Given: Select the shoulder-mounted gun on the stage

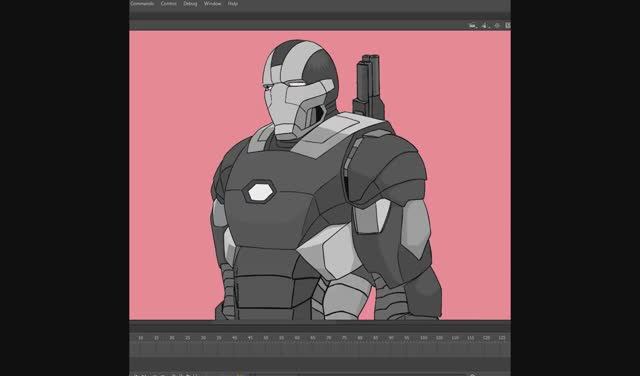Looking at the screenshot, I should click(369, 87).
